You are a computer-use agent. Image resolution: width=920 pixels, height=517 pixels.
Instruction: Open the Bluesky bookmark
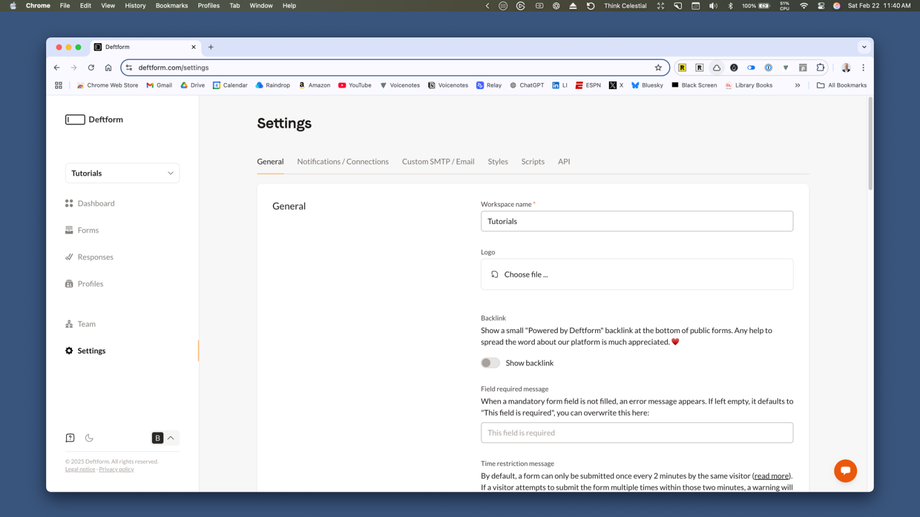coord(647,85)
